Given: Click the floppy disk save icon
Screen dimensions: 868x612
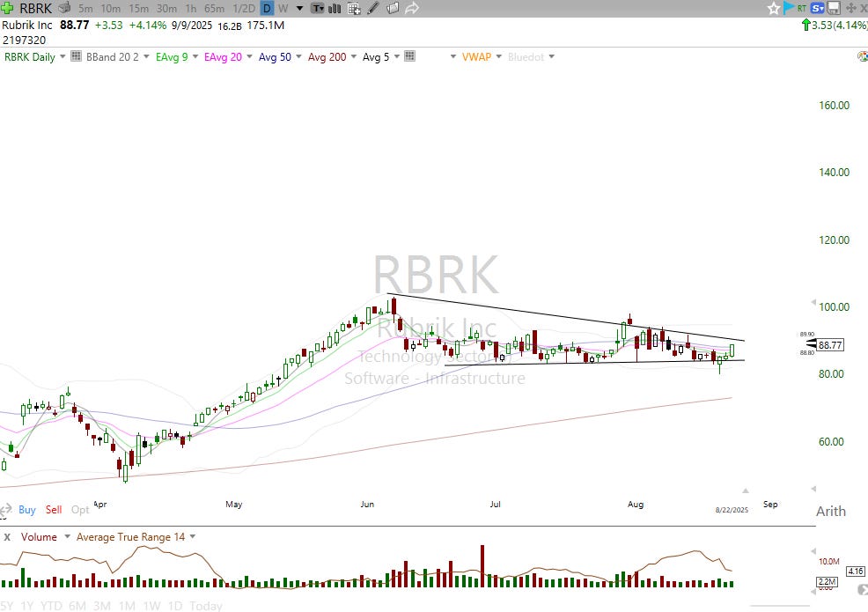Looking at the screenshot, I should pos(834,8).
